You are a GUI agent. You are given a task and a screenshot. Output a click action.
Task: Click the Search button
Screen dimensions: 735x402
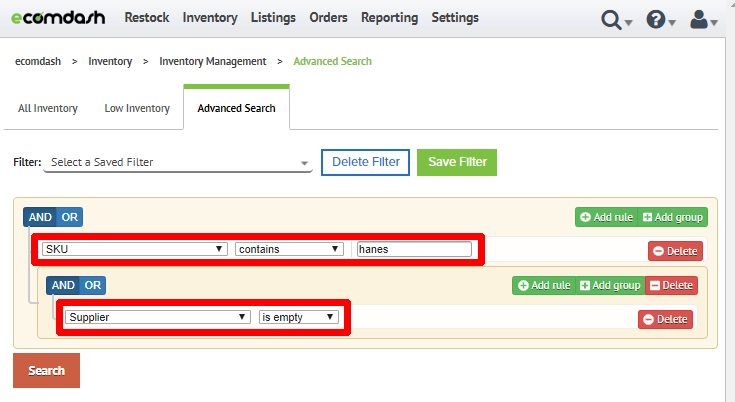[x=46, y=371]
